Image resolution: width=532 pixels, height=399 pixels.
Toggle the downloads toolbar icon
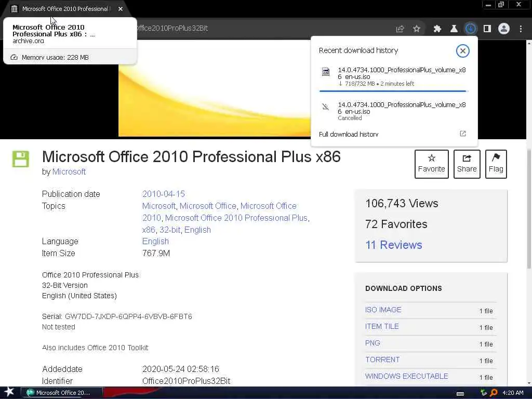tap(471, 29)
